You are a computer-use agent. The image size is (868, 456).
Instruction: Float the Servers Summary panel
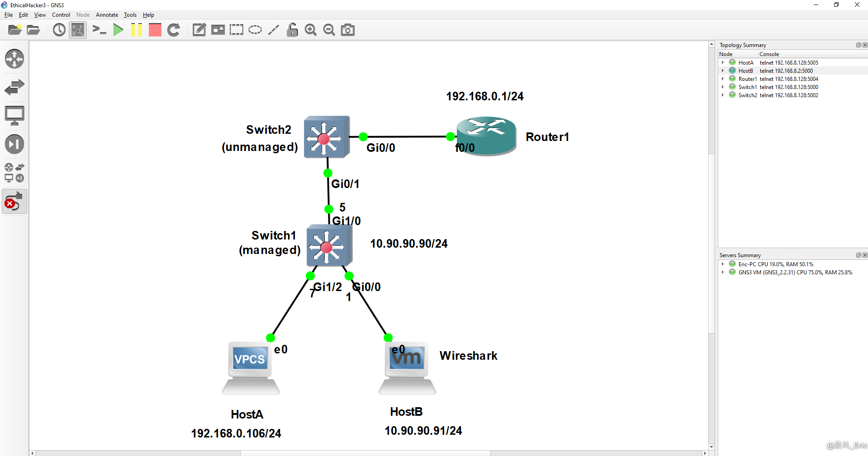(x=859, y=255)
